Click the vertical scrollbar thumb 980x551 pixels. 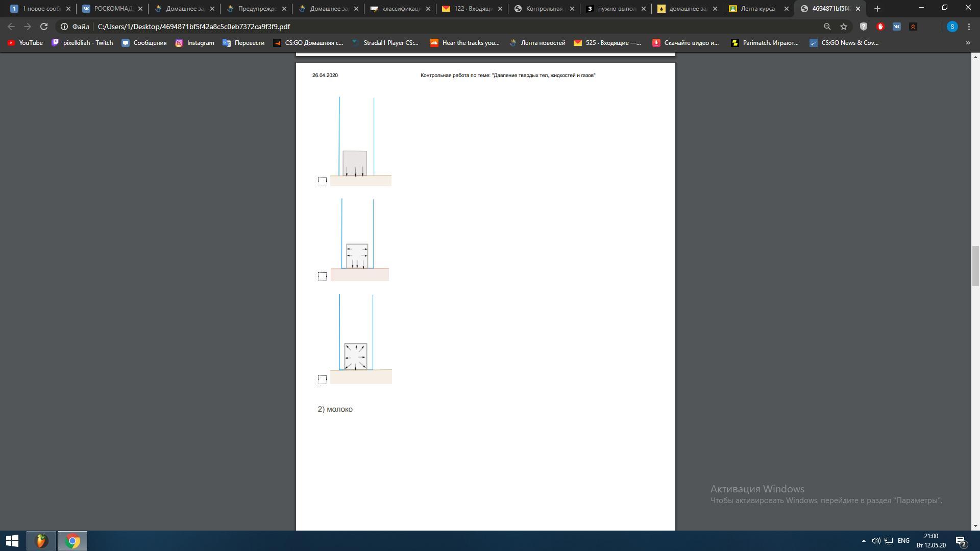975,265
